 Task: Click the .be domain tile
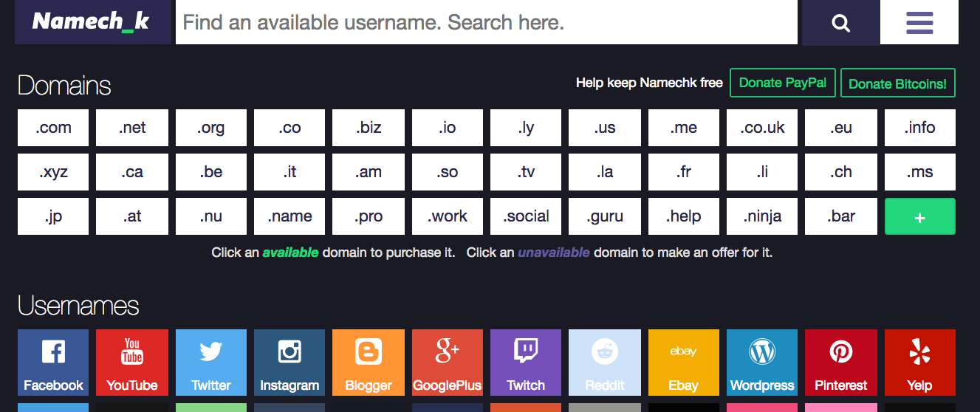(x=211, y=172)
